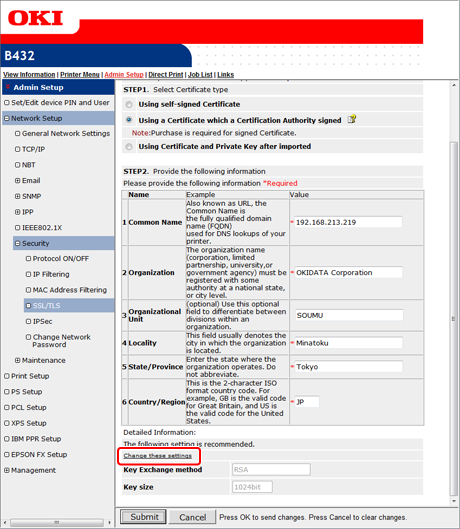Open the View Information menu
The height and width of the screenshot is (529, 460).
29,75
